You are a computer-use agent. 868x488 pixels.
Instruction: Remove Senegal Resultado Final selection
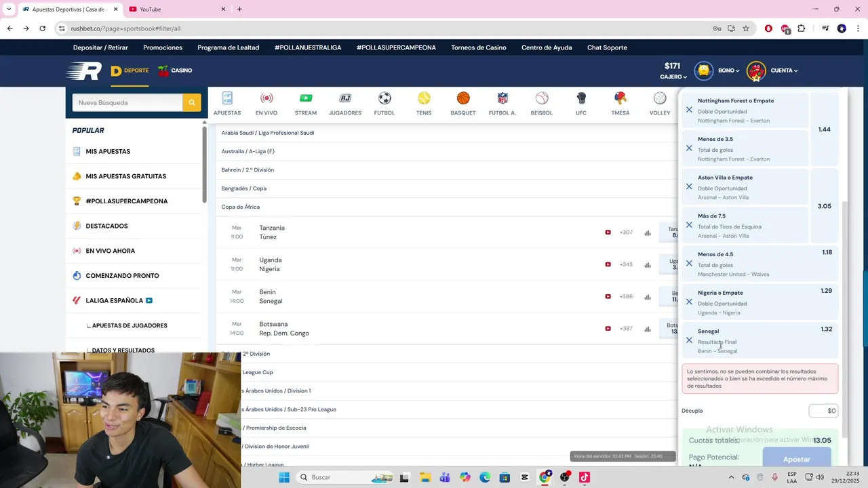point(689,340)
